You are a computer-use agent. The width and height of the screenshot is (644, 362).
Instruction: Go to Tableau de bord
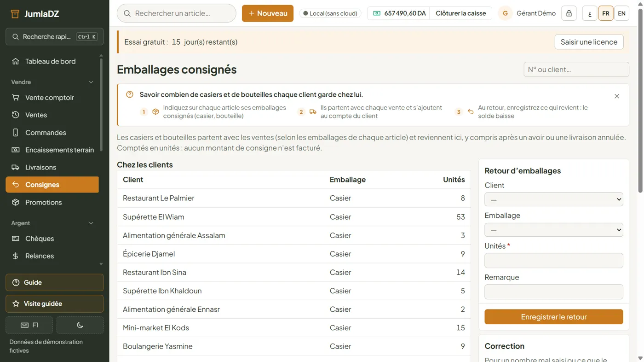(x=52, y=61)
